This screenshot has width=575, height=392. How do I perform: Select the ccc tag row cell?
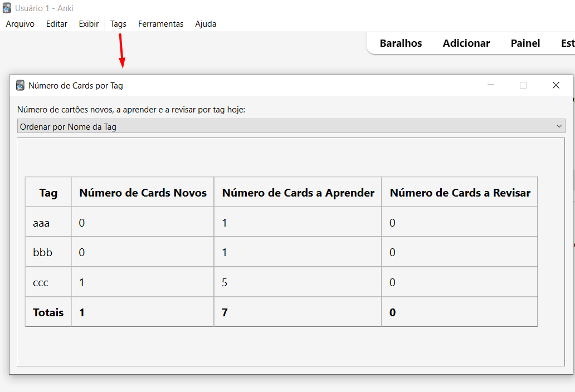(x=41, y=282)
